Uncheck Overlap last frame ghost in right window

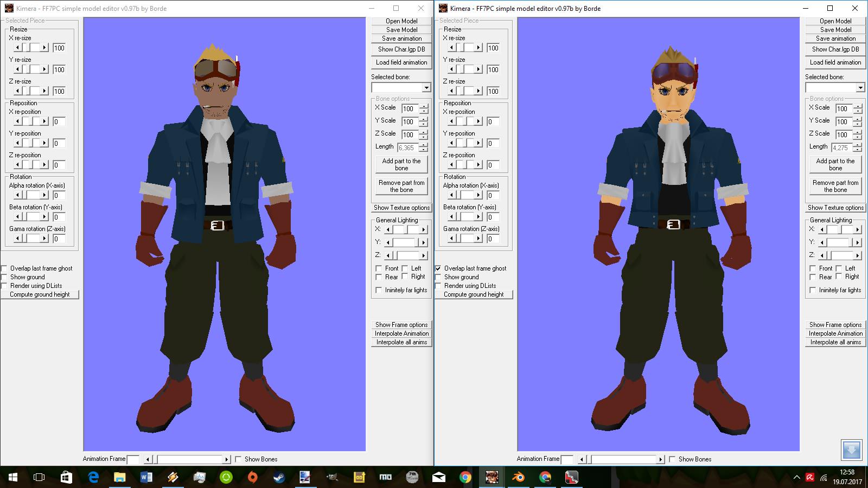tap(438, 268)
